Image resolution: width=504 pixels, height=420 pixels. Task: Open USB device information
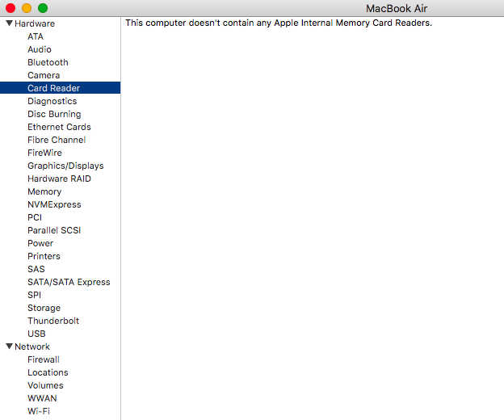click(36, 334)
